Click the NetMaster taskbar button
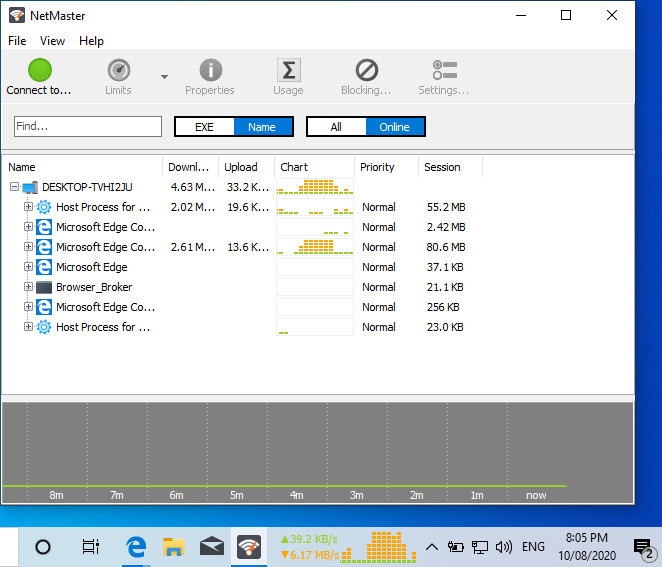This screenshot has width=662, height=567. click(249, 547)
